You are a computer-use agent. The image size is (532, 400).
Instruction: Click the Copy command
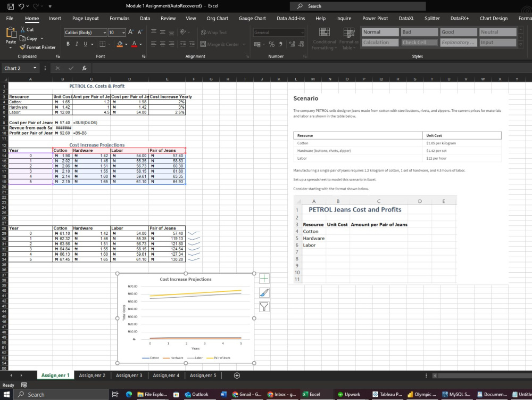pyautogui.click(x=29, y=38)
